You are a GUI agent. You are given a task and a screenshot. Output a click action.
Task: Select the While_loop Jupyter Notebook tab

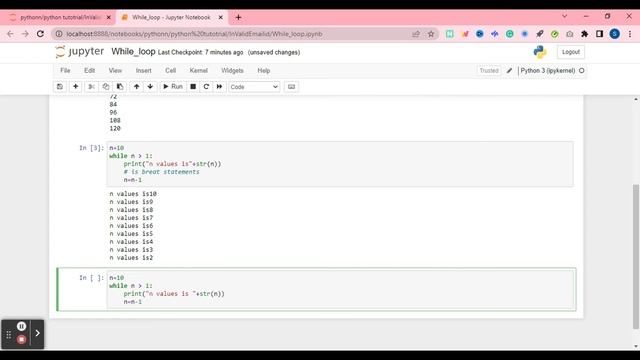tap(171, 18)
